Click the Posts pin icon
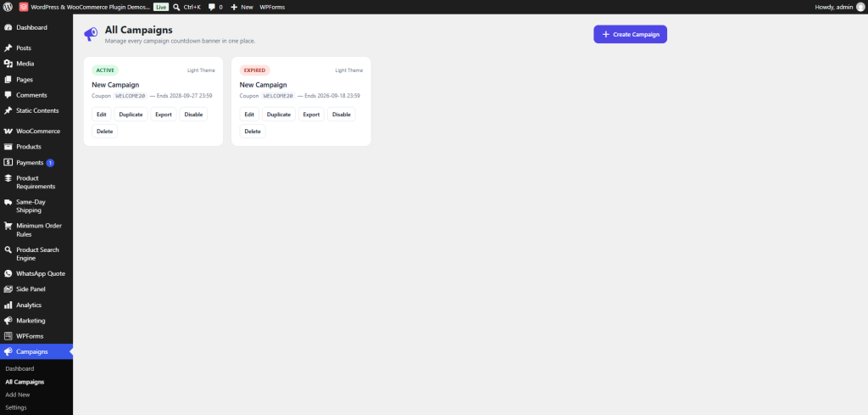 (x=8, y=48)
